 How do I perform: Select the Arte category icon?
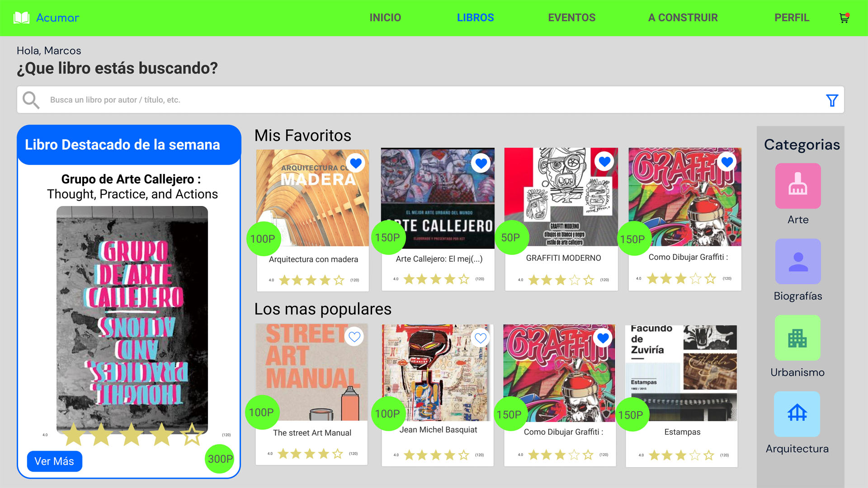pyautogui.click(x=798, y=186)
